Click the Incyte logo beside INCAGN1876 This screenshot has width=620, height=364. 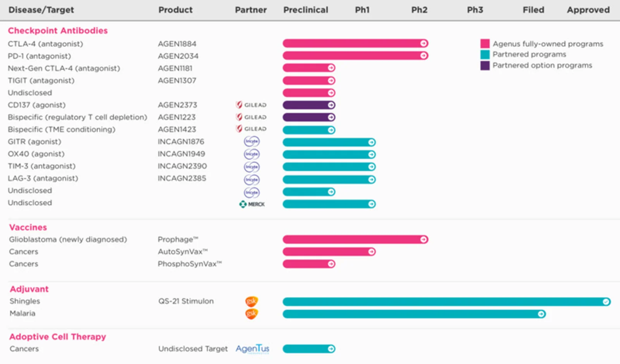[x=251, y=142]
